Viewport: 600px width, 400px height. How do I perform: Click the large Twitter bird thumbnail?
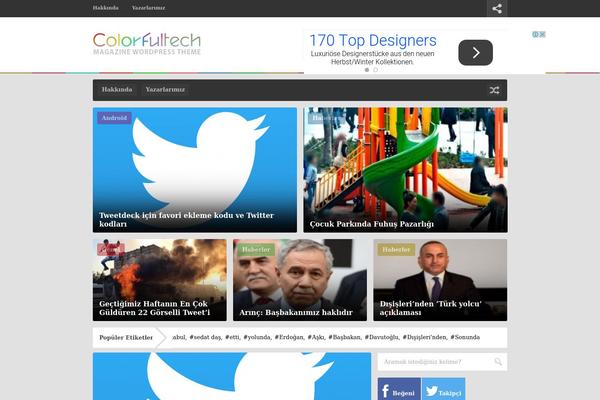(x=194, y=170)
